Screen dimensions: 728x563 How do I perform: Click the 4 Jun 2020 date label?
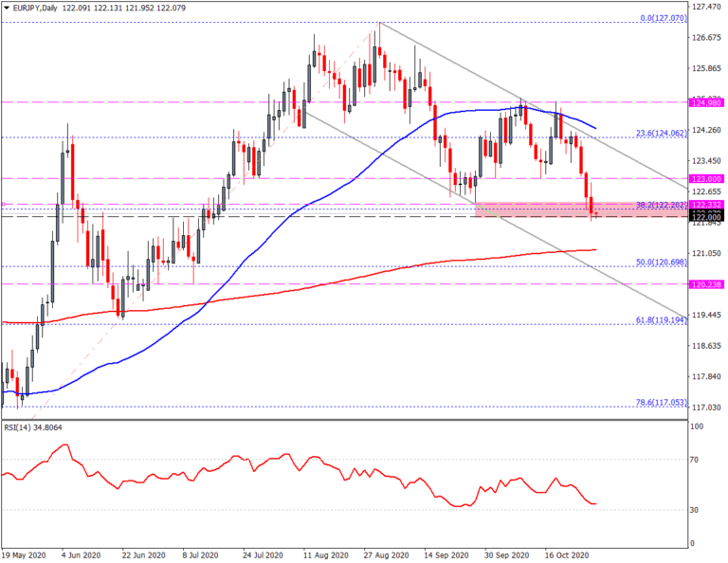82,555
